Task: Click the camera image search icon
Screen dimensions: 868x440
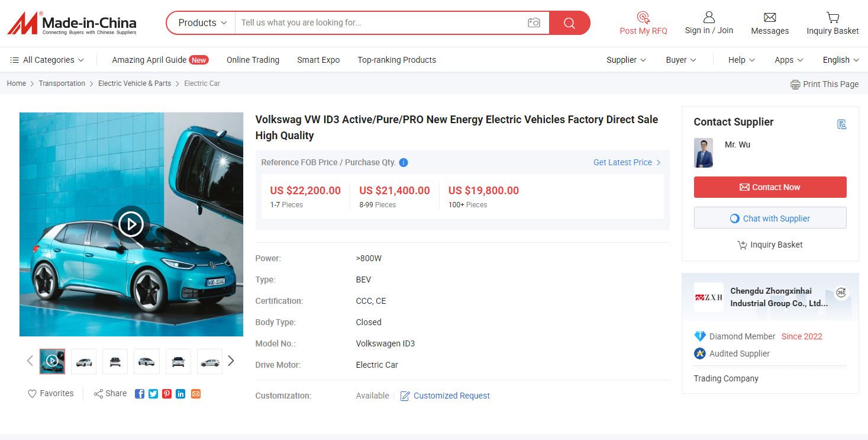Action: click(x=534, y=23)
